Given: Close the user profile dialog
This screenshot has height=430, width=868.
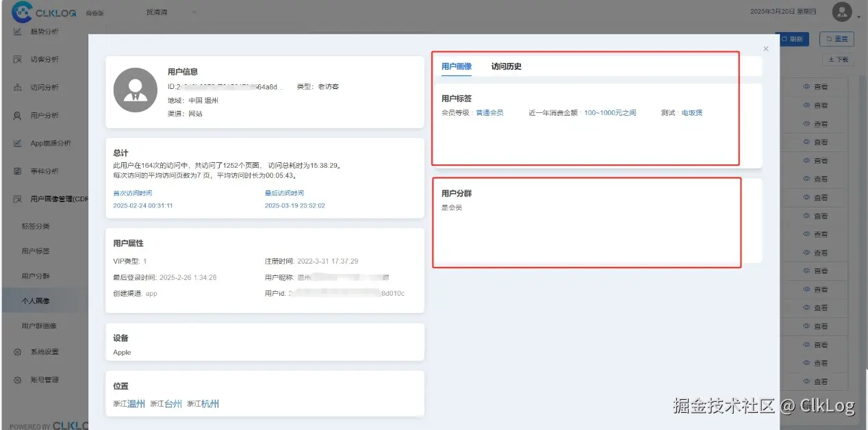Looking at the screenshot, I should click(x=766, y=49).
